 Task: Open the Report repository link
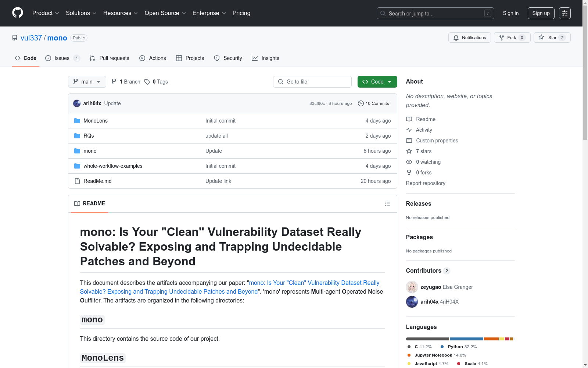point(426,183)
